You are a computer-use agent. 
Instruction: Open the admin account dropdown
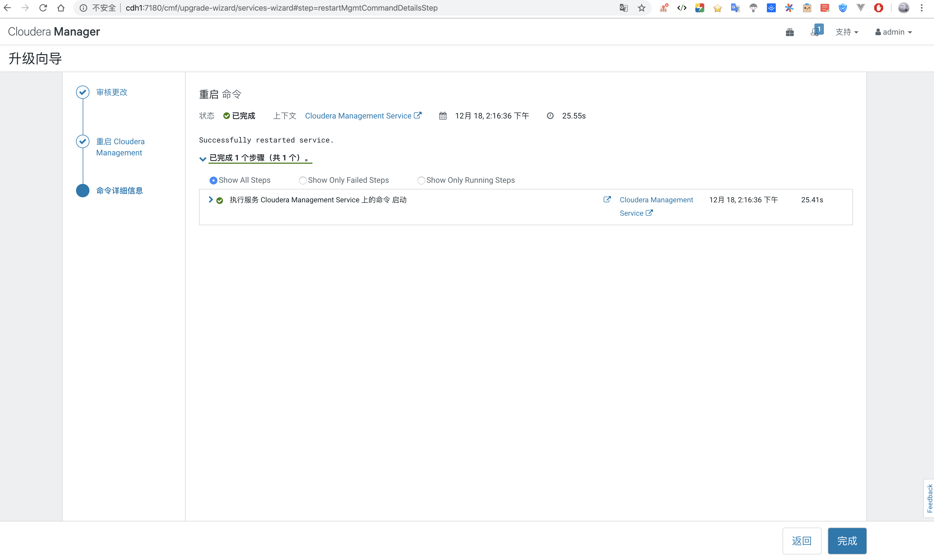point(894,32)
